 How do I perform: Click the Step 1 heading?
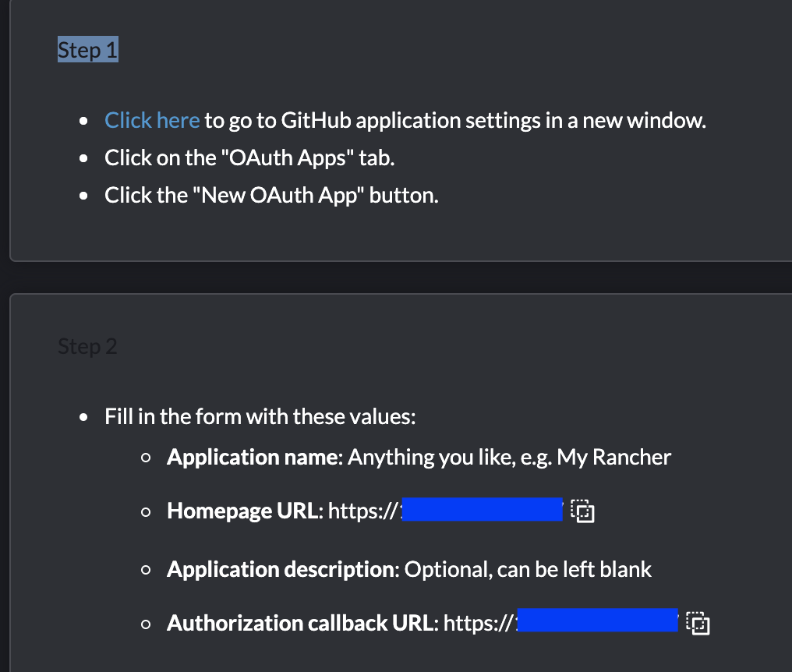[87, 49]
